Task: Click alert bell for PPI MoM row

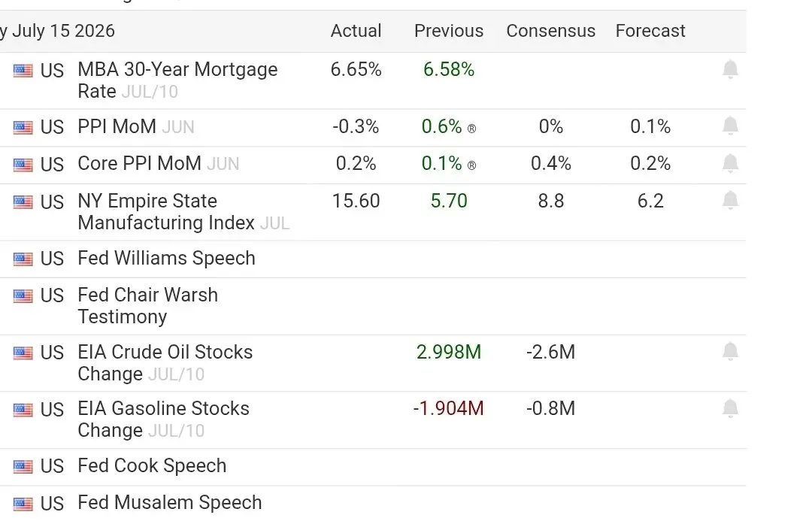Action: coord(730,126)
